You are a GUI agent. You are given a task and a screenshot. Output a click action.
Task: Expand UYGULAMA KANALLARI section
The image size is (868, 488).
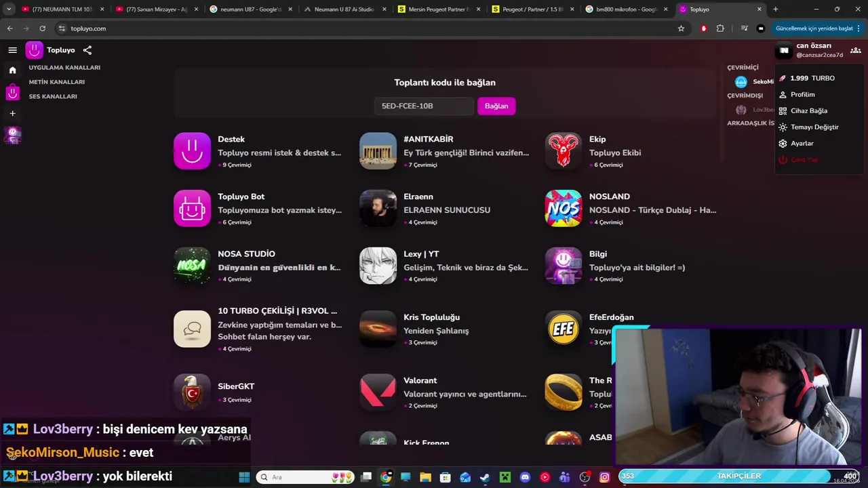(x=64, y=67)
